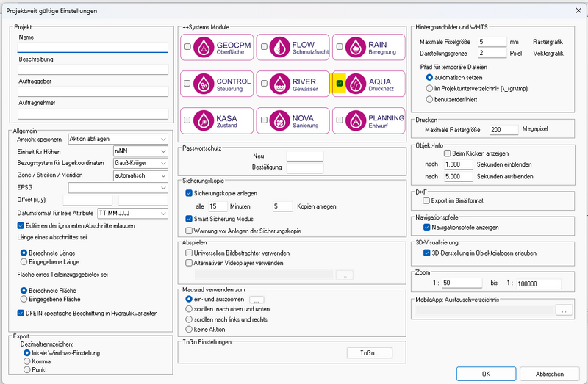Enable Beim Klicken anzeigen checkbox
The image size is (588, 384).
447,153
